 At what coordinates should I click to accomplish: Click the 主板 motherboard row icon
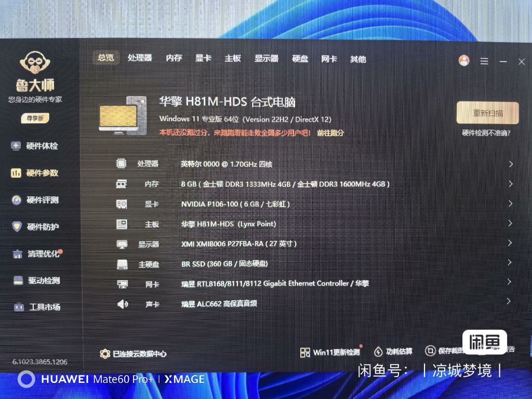click(122, 224)
